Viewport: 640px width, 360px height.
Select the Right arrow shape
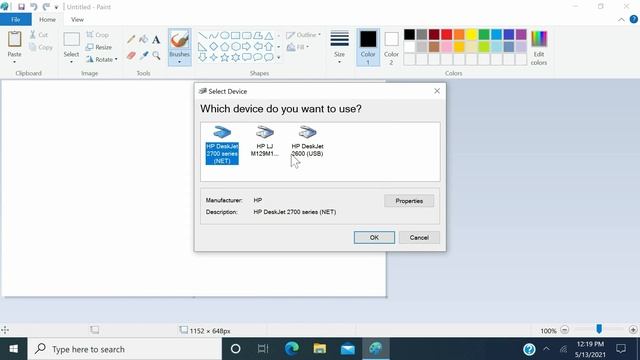tap(247, 47)
